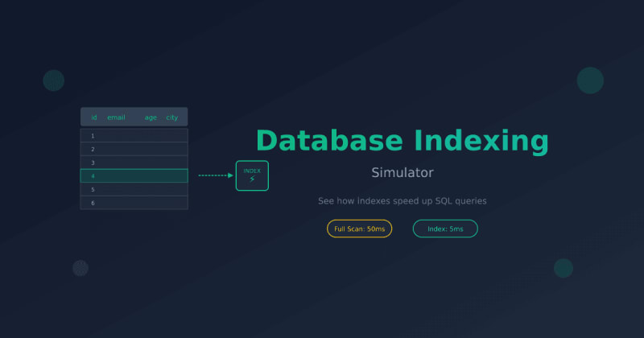
Task: Click the green circle at top left
Action: pyautogui.click(x=53, y=80)
